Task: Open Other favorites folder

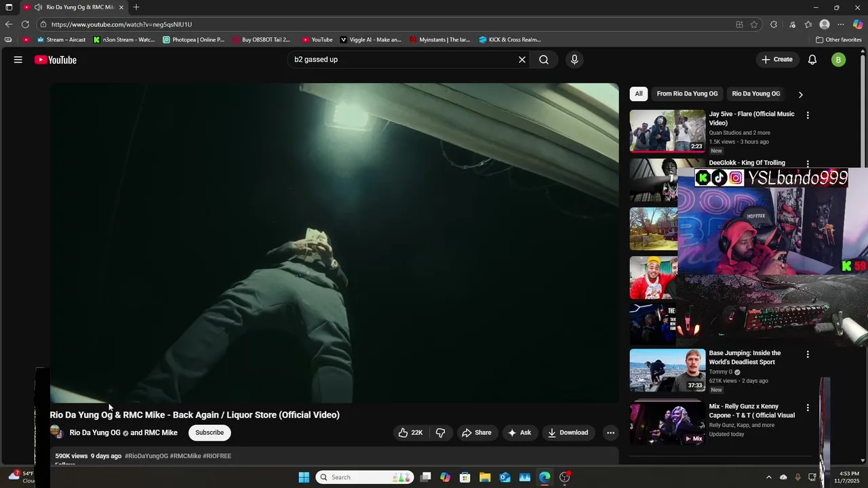Action: click(838, 40)
